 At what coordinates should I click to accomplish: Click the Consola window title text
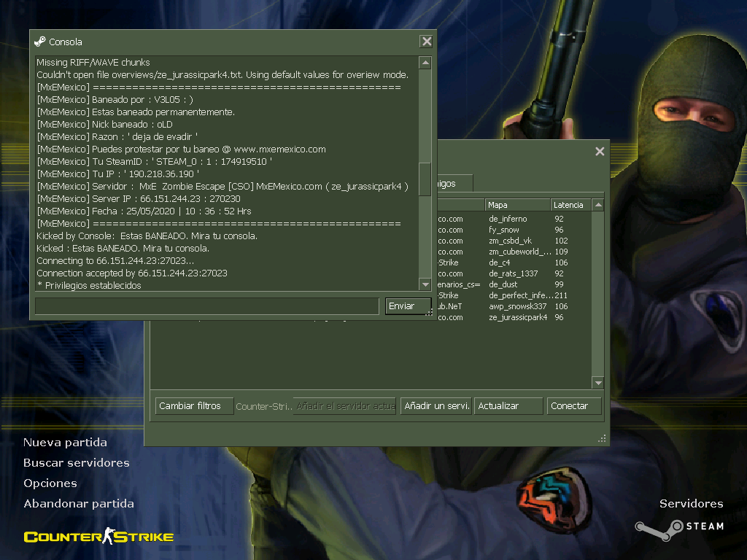(x=65, y=42)
